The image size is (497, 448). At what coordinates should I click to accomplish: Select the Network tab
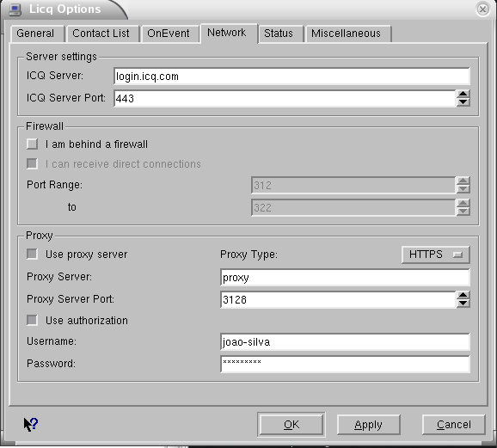(229, 33)
